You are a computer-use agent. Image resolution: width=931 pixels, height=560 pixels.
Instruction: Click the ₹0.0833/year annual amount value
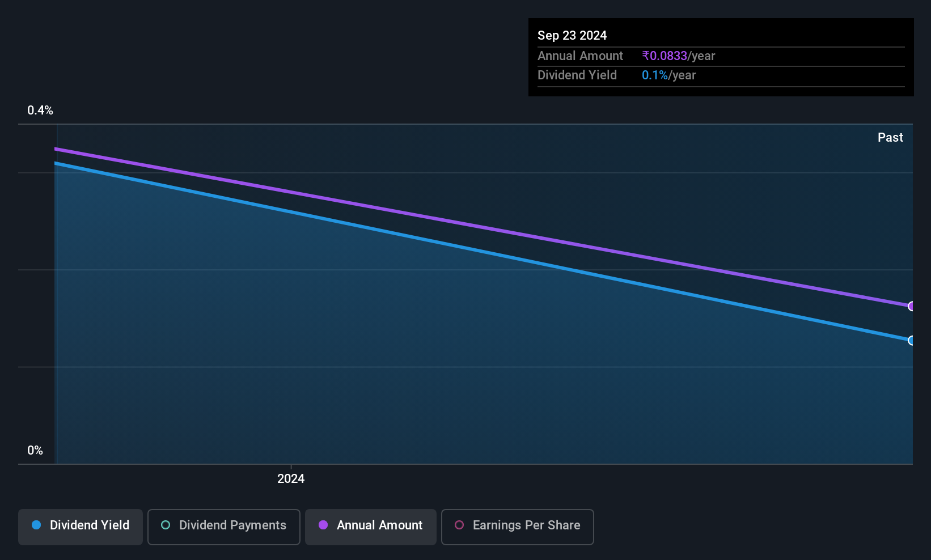pyautogui.click(x=678, y=56)
